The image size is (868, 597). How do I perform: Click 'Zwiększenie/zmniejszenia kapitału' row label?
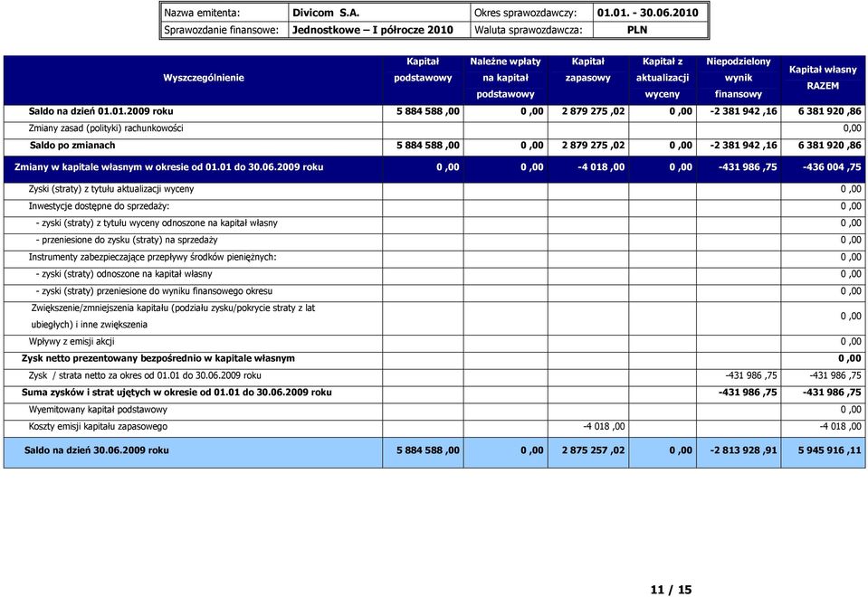coord(173,316)
